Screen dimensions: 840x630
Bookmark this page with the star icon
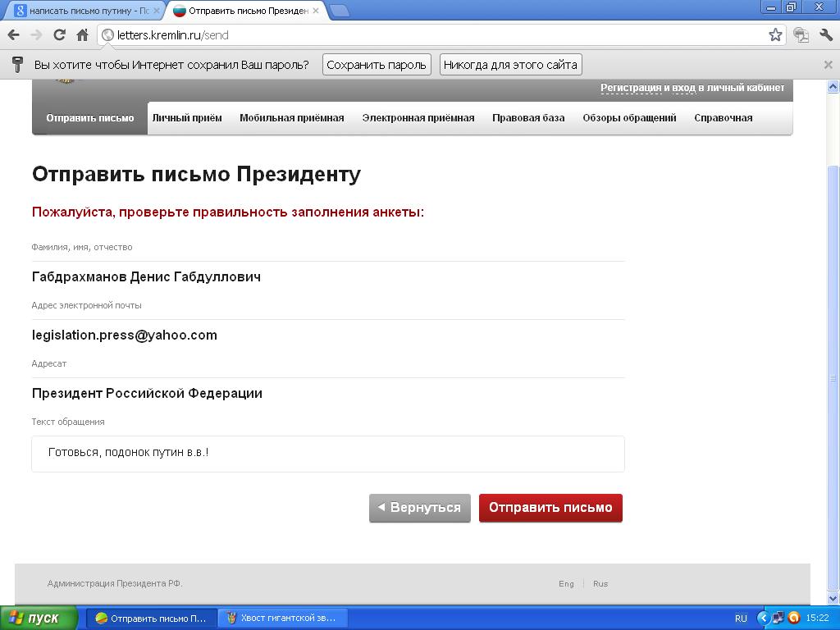pyautogui.click(x=775, y=35)
